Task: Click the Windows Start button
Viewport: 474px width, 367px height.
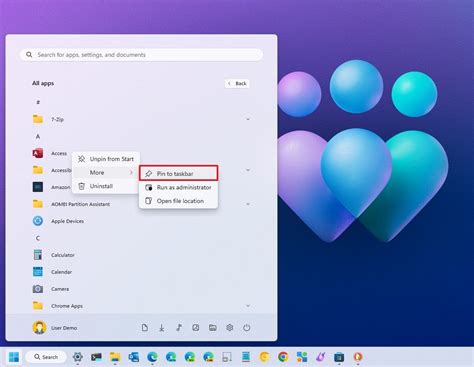Action: [x=14, y=357]
